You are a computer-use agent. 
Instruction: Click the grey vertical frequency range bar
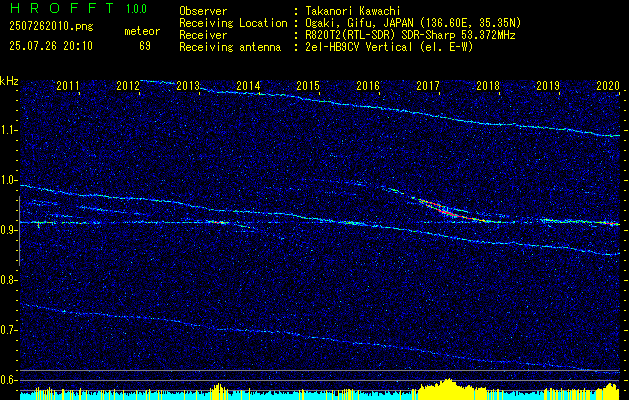pyautogui.click(x=19, y=231)
